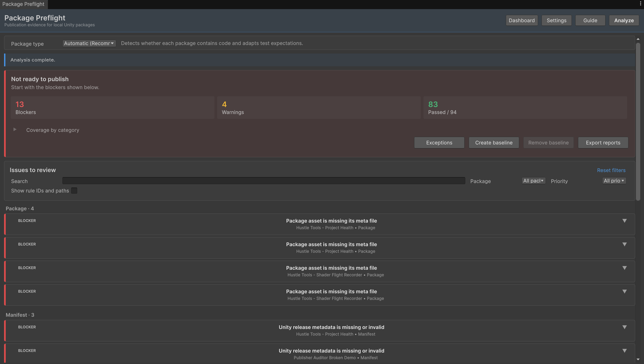Click Create baseline button

click(x=494, y=142)
